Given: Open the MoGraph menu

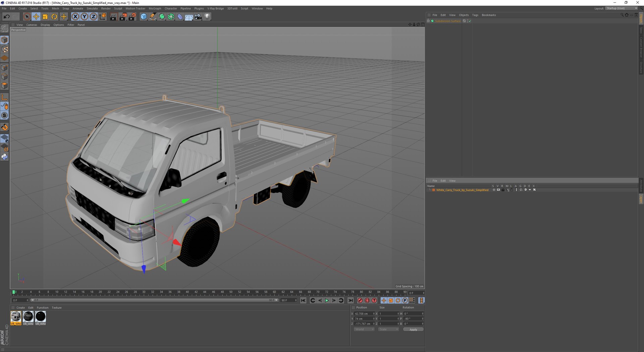Looking at the screenshot, I should [x=155, y=8].
